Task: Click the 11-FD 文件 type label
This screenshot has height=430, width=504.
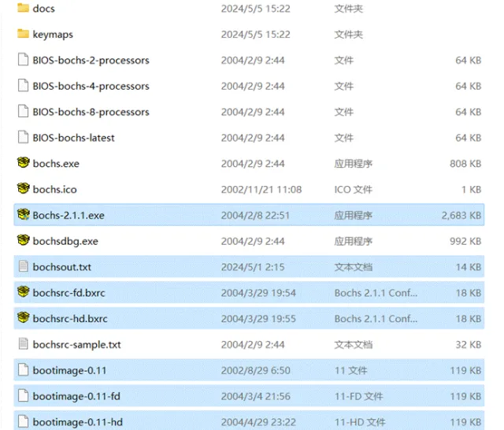Action: point(359,396)
